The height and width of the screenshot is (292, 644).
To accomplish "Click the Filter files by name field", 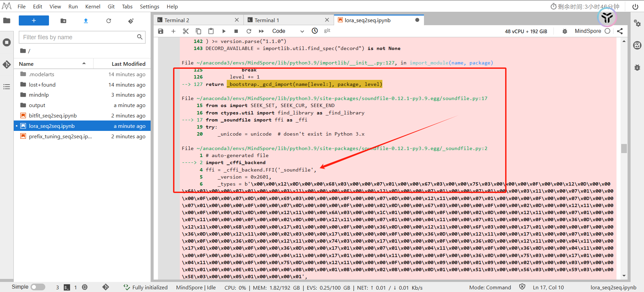I will [x=79, y=37].
